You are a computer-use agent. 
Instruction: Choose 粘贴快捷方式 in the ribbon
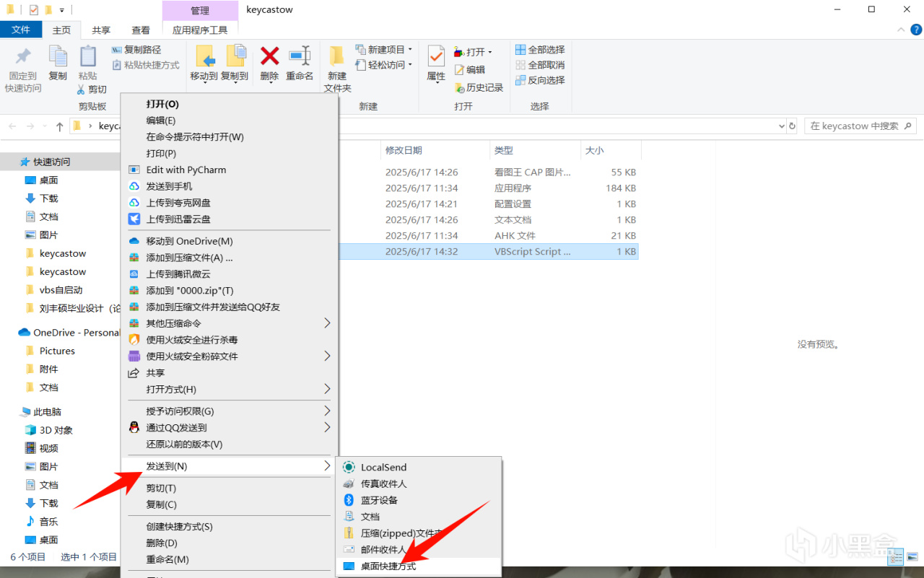[146, 65]
